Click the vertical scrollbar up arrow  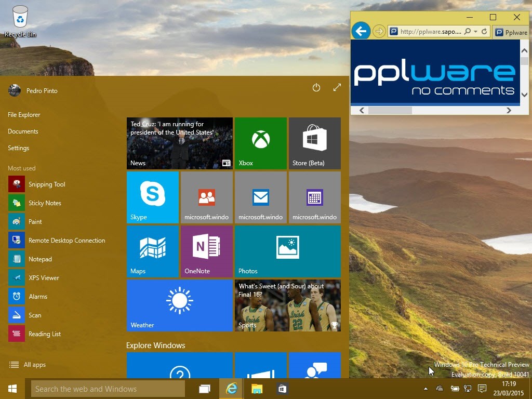click(x=524, y=51)
